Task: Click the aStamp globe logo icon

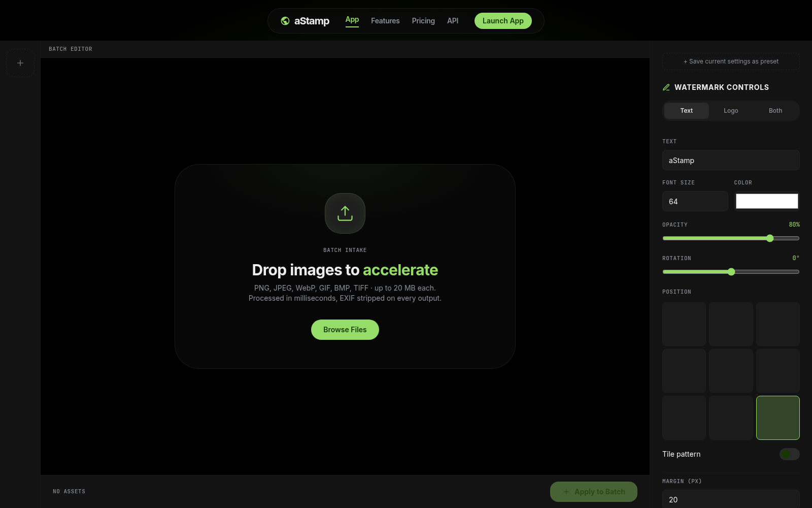Action: coord(285,21)
